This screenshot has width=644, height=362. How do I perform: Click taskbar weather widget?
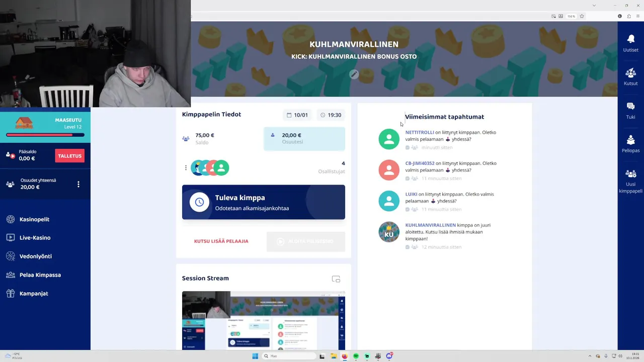tap(14, 356)
